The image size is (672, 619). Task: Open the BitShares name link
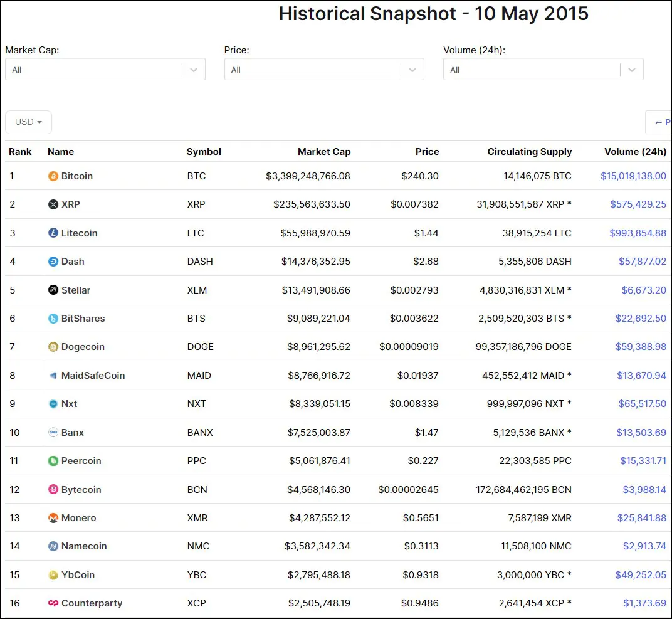[x=83, y=319]
